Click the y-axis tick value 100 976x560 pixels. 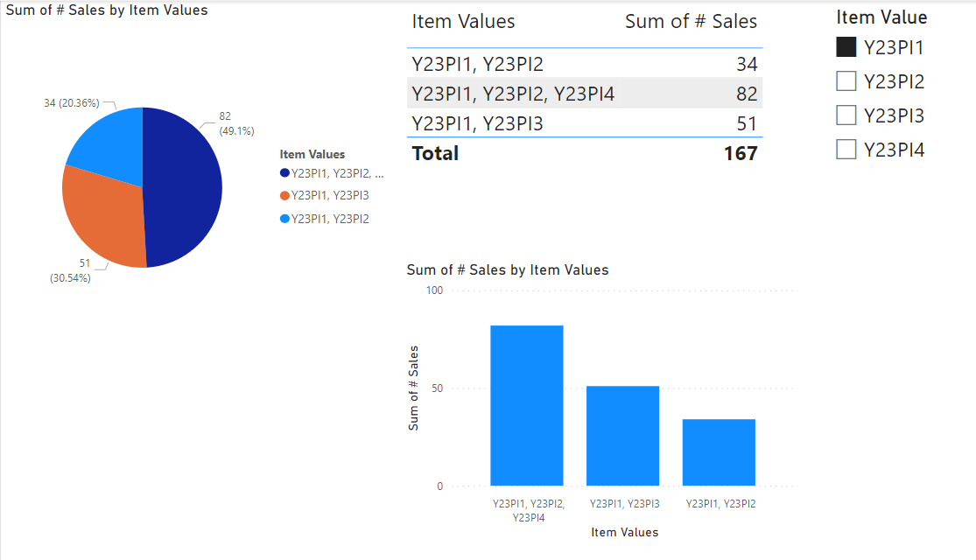click(434, 290)
